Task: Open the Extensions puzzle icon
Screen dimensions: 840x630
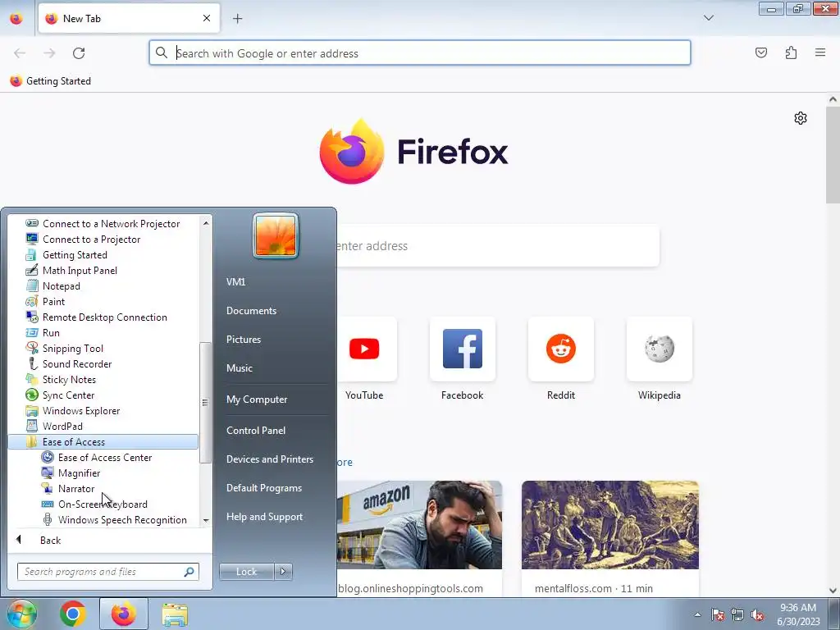Action: pyautogui.click(x=791, y=52)
